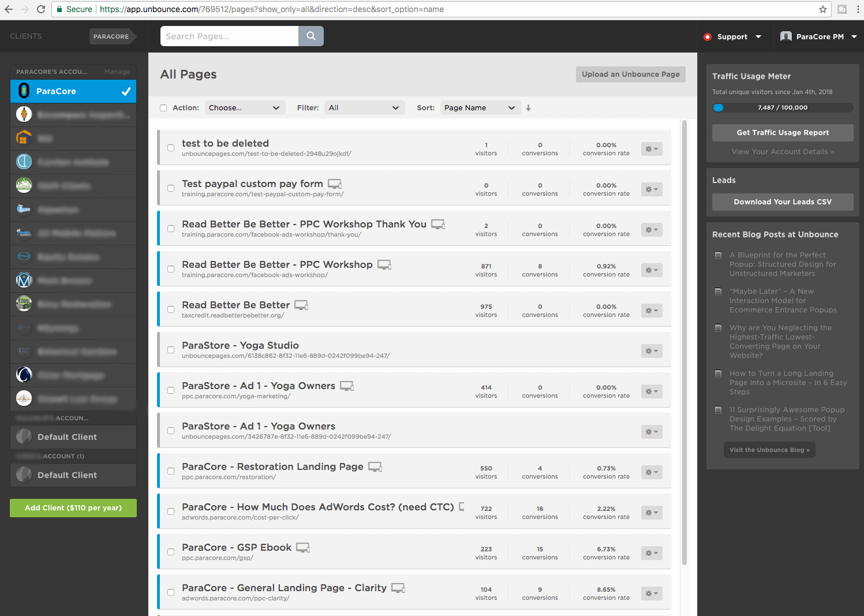The image size is (864, 616).
Task: Download Your Leads CSV
Action: (783, 202)
